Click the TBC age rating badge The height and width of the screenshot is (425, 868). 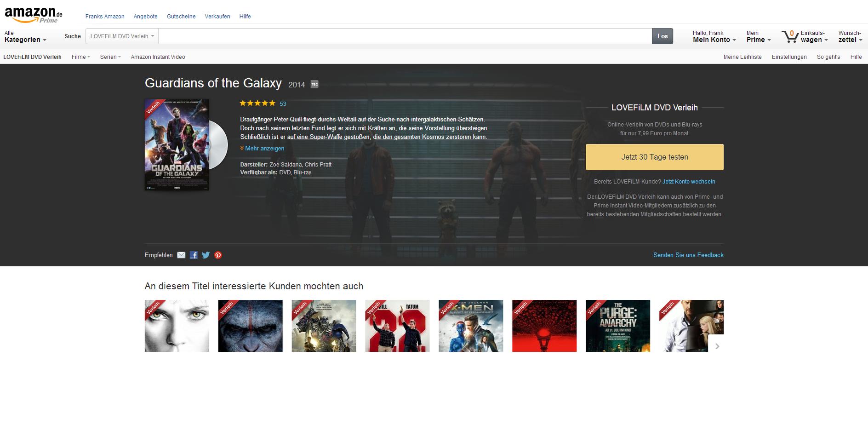tap(314, 84)
